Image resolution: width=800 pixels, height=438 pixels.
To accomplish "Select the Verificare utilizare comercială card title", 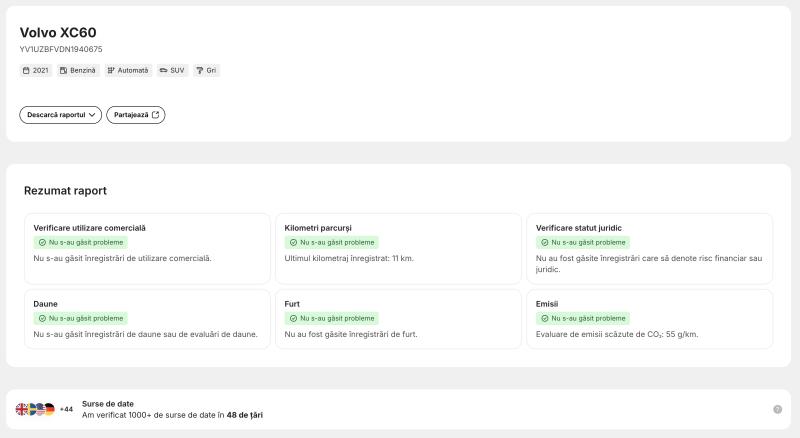I will click(89, 228).
